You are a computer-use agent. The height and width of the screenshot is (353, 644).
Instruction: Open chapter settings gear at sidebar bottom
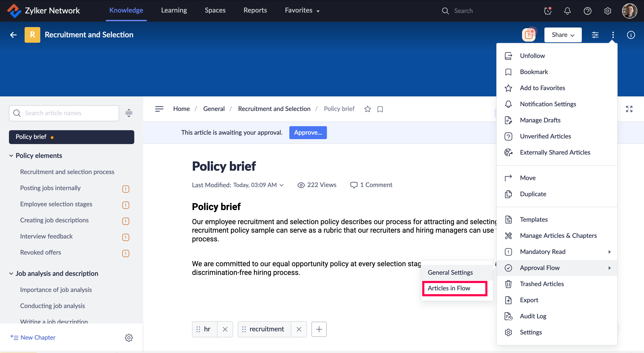pyautogui.click(x=129, y=338)
